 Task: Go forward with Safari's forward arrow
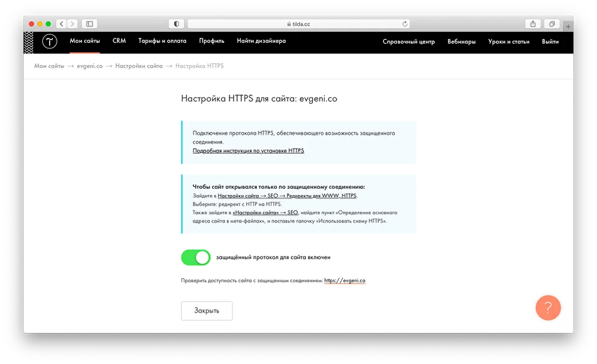(72, 24)
